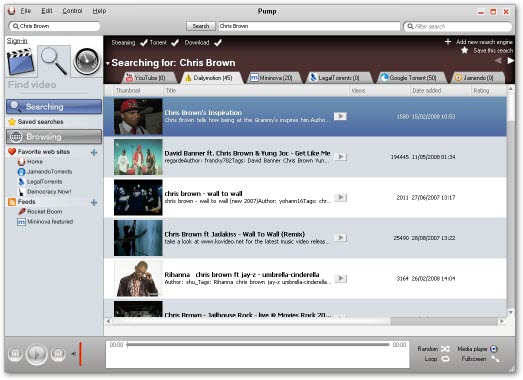Click the top-left Chris Brown search field
This screenshot has width=523, height=380.
(54, 26)
